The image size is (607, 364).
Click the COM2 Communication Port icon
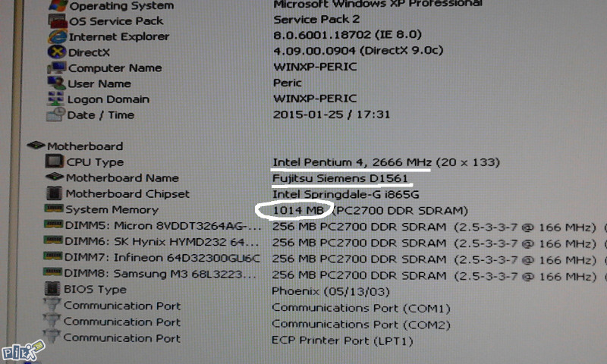pyautogui.click(x=52, y=321)
